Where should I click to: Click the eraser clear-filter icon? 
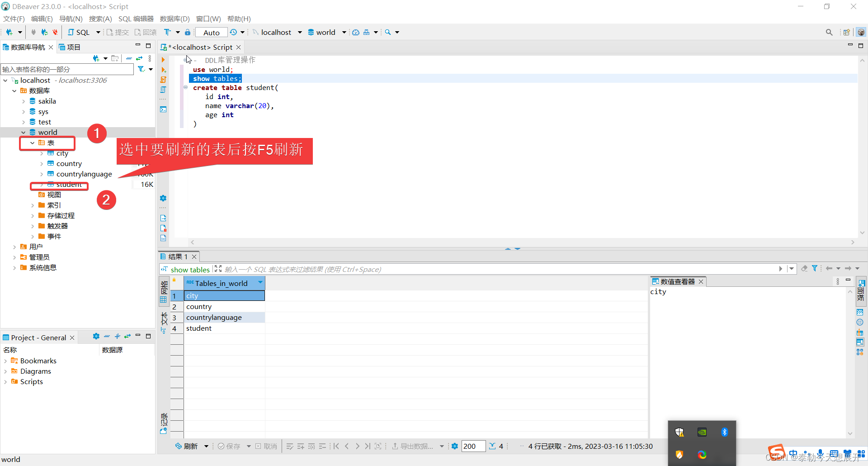click(804, 268)
